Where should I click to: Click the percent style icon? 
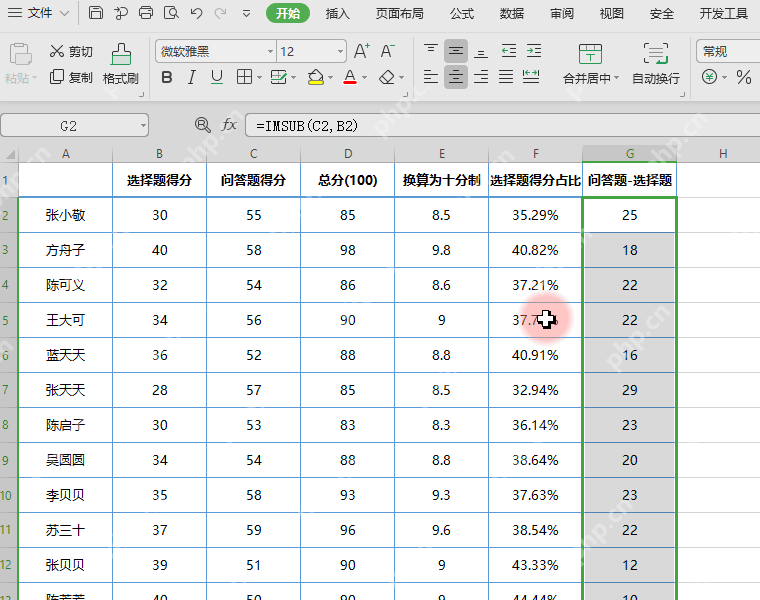click(x=744, y=77)
